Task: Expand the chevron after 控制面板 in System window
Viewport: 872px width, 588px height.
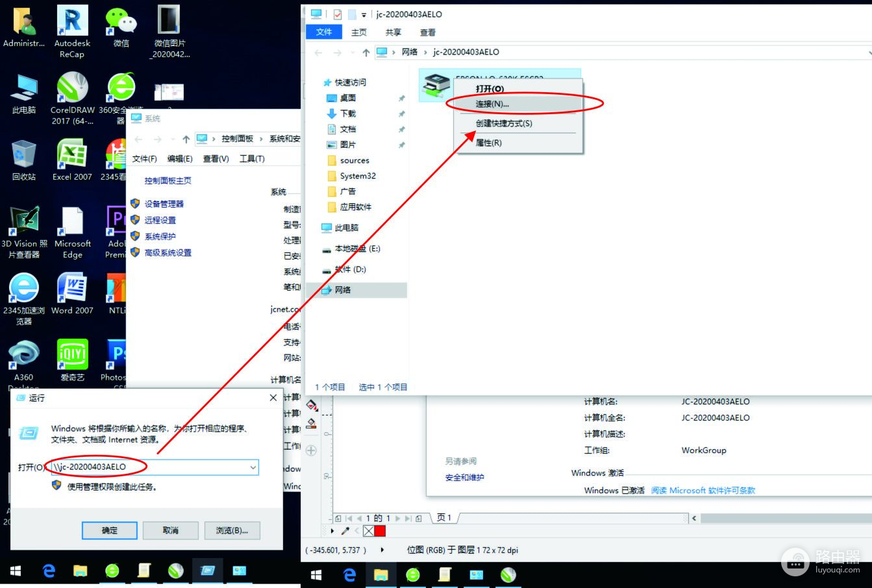Action: pyautogui.click(x=261, y=139)
